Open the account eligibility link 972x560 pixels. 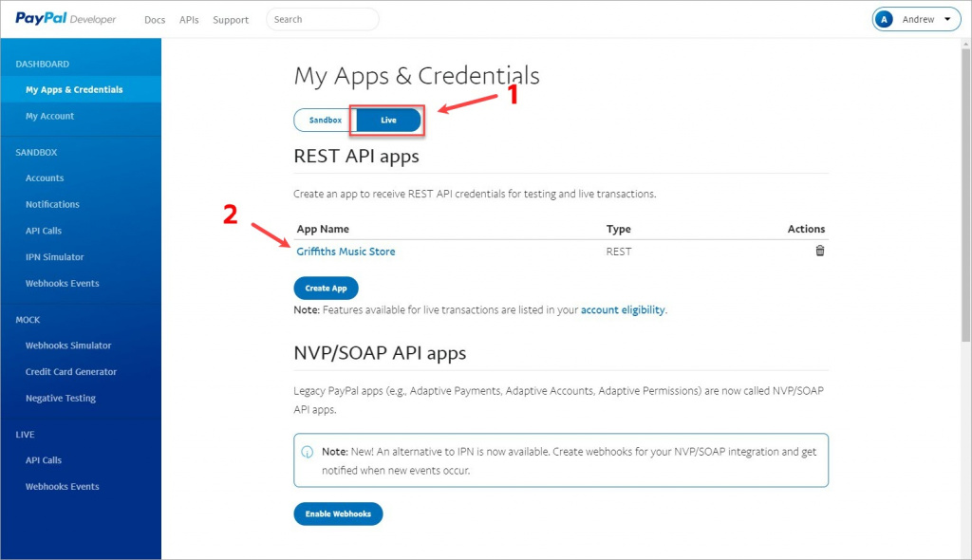pyautogui.click(x=623, y=309)
